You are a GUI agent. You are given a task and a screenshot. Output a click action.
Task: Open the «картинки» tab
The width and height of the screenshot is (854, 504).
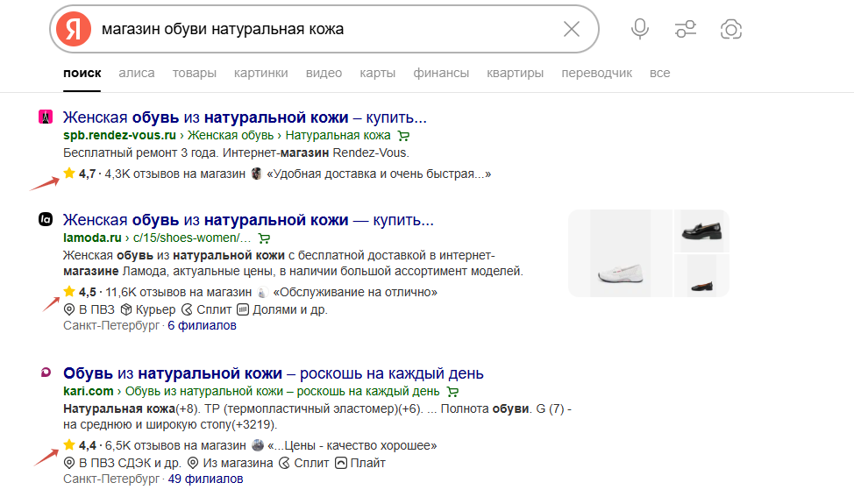[261, 73]
